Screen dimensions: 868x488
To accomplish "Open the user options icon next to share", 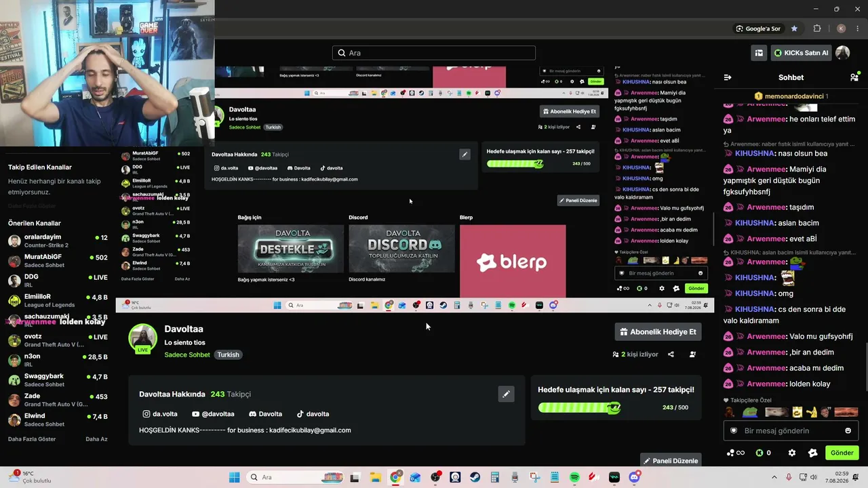I will (692, 354).
